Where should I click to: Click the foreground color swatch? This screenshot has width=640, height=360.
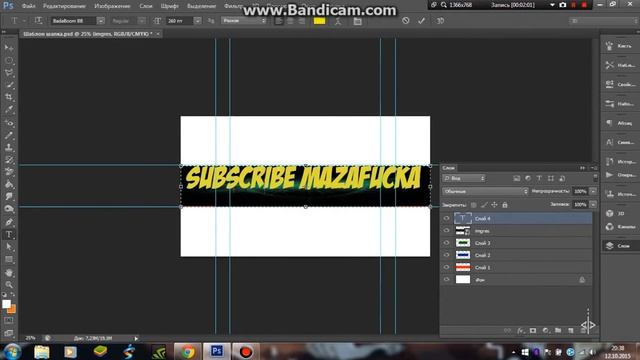click(6, 304)
